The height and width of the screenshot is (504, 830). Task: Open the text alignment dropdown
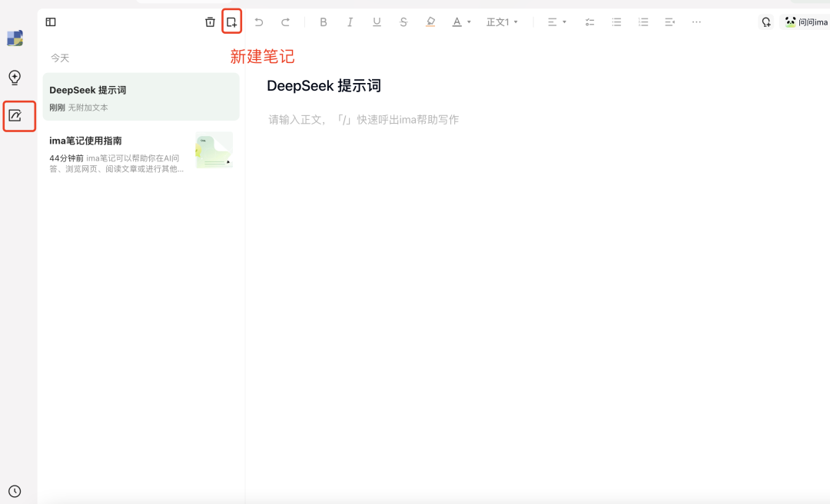557,22
